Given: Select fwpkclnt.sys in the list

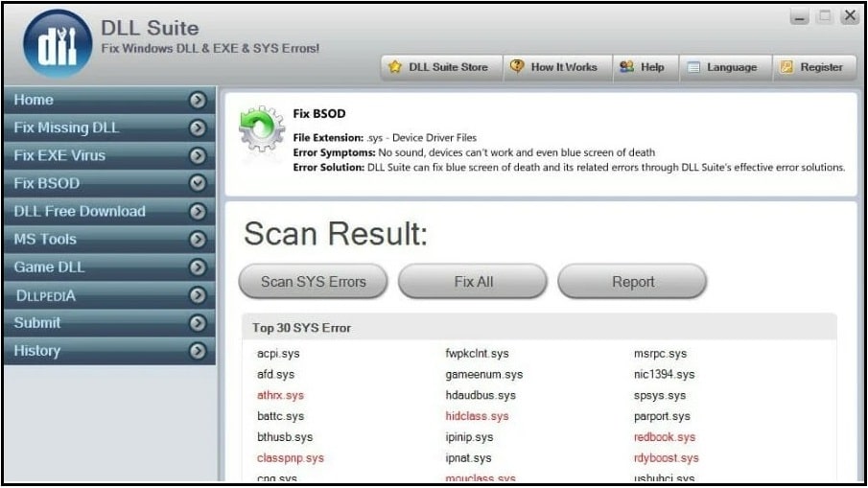Looking at the screenshot, I should coord(478,354).
